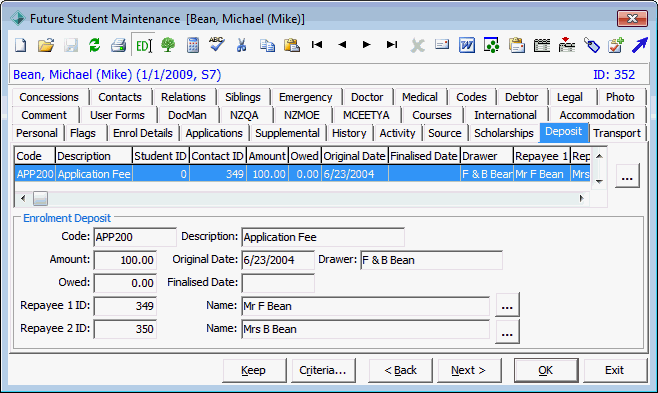Image resolution: width=658 pixels, height=393 pixels.
Task: Click the Open folder toolbar icon
Action: coord(46,45)
